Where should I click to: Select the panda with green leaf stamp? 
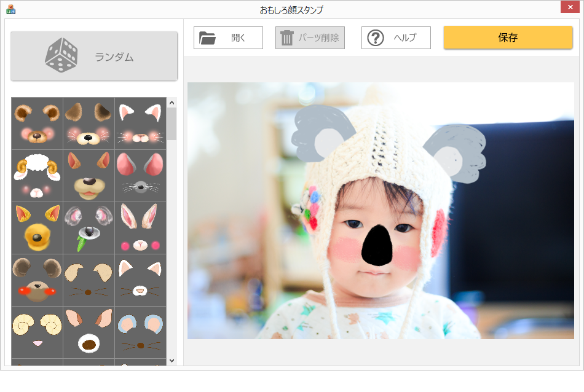point(89,228)
